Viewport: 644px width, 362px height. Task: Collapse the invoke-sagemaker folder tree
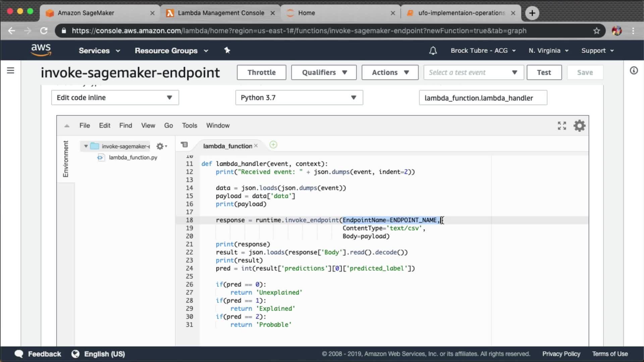86,146
